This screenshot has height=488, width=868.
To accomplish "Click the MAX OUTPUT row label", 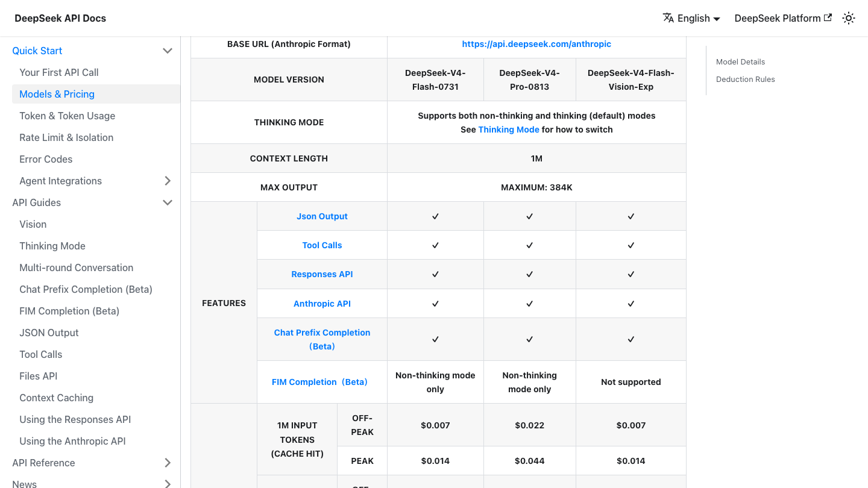I will (289, 187).
